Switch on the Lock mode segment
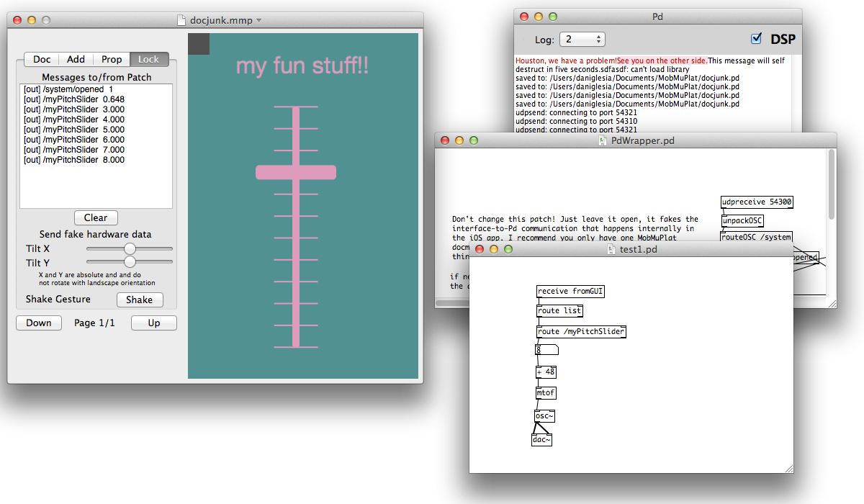This screenshot has width=864, height=504. pyautogui.click(x=149, y=60)
